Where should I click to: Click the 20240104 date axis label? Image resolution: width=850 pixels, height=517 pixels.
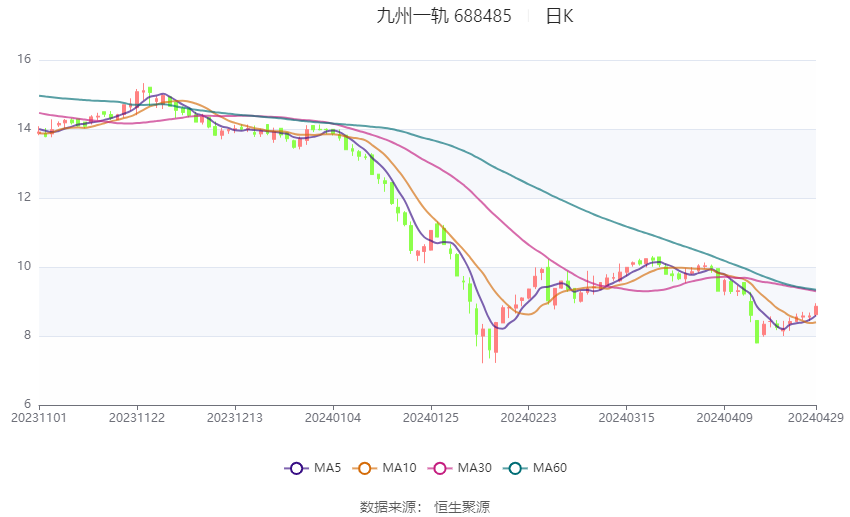coord(333,418)
